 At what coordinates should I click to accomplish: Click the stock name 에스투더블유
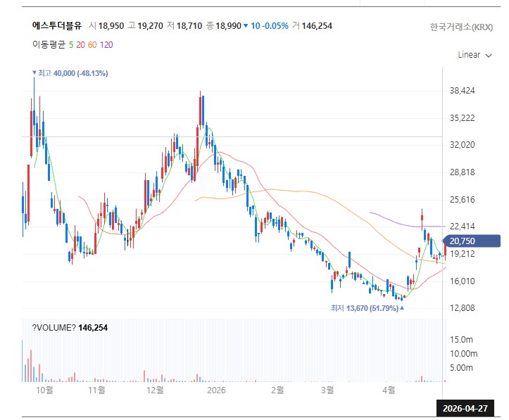point(57,25)
